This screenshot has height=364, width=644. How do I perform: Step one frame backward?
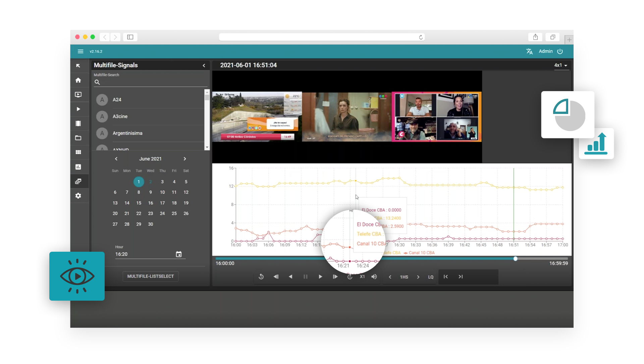(276, 277)
